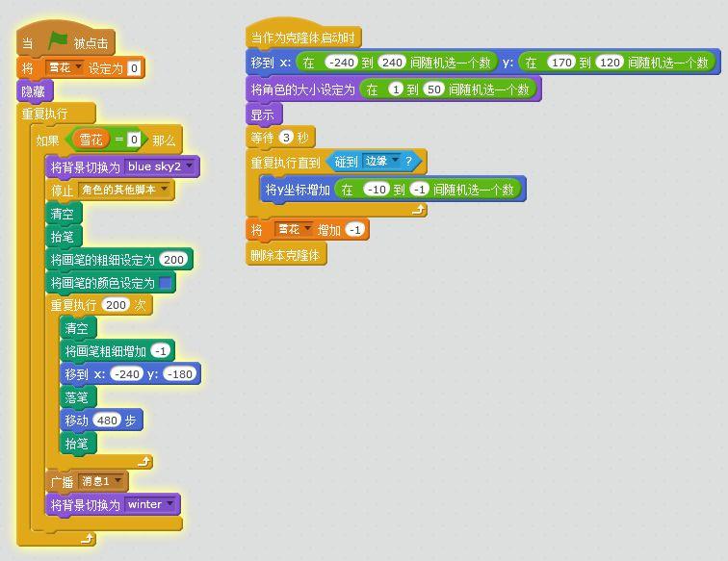Click the green flag icon in hat block

(x=58, y=41)
